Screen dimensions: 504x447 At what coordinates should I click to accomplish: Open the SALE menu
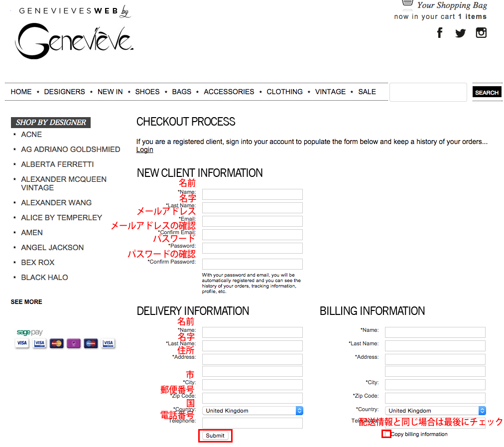pos(367,92)
